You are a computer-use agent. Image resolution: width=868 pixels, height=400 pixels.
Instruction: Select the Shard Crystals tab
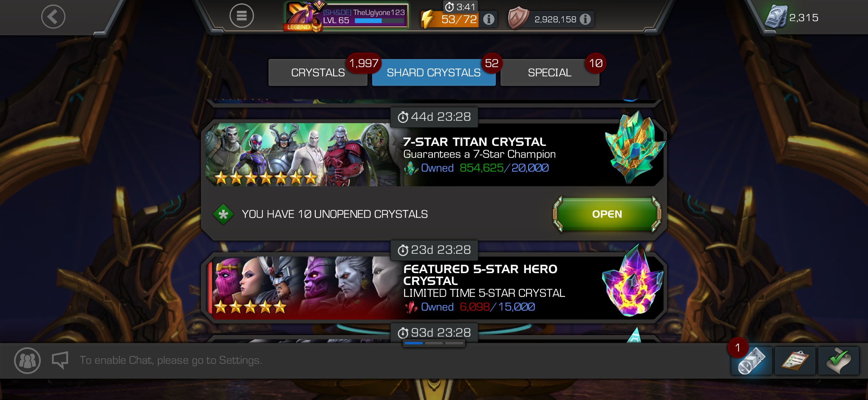[x=434, y=73]
